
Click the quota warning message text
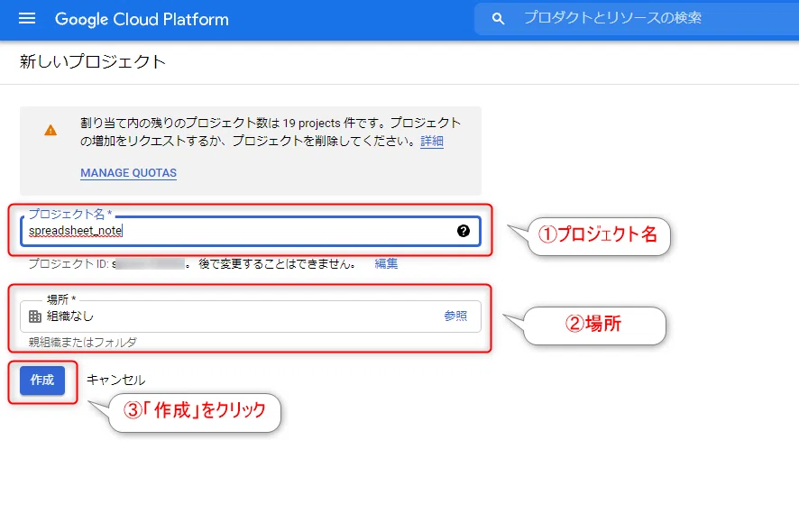pos(270,132)
